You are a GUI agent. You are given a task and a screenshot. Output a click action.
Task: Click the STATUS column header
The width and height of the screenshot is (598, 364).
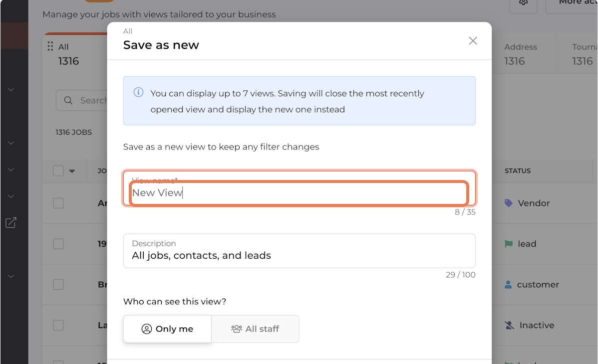click(517, 171)
